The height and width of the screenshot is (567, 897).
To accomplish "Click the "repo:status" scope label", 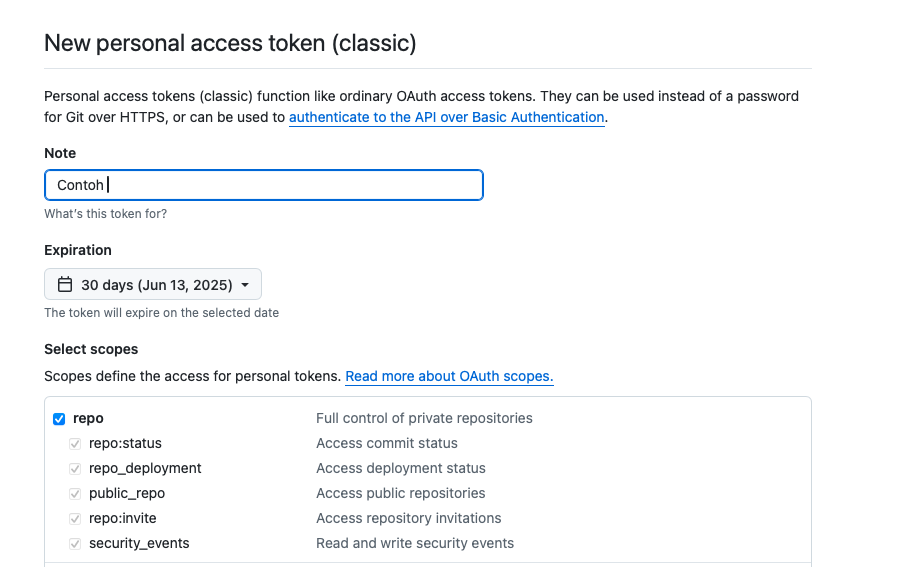I will point(125,443).
